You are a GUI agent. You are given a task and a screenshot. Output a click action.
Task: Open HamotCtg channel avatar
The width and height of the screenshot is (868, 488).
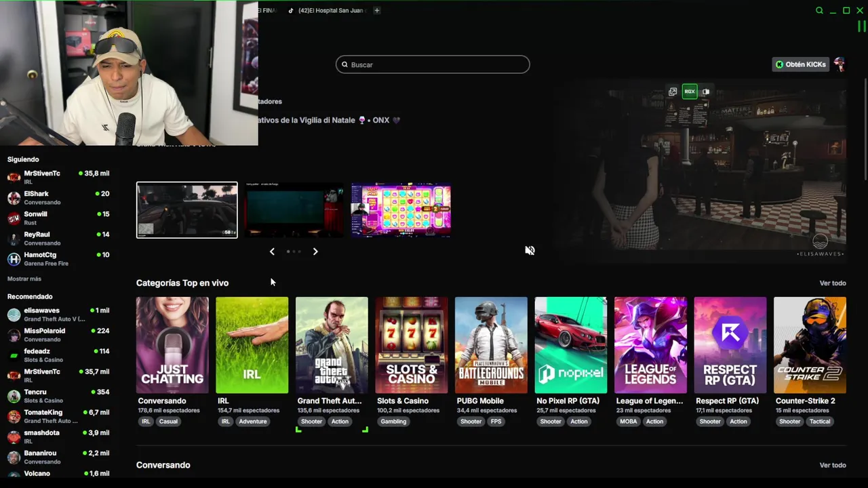[x=14, y=259]
